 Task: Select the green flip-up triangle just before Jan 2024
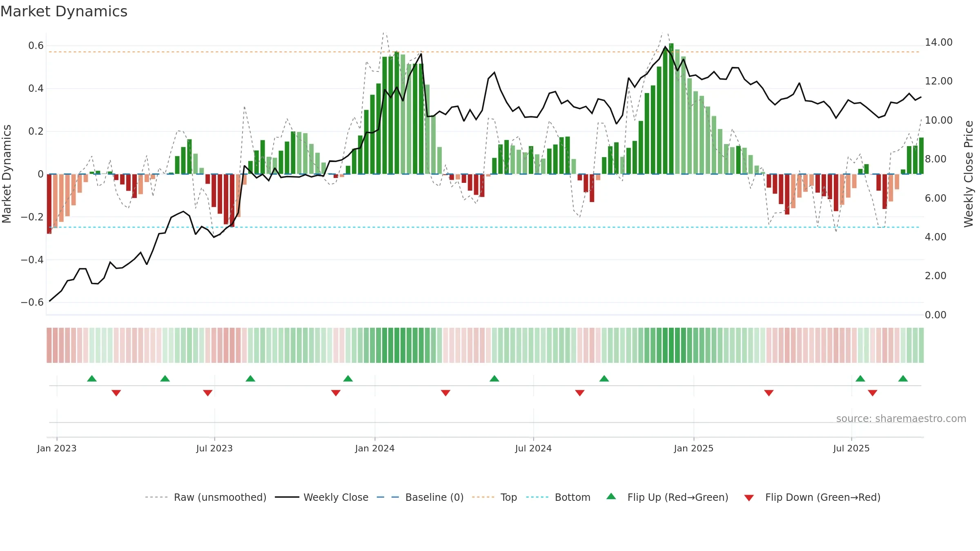[x=348, y=379]
